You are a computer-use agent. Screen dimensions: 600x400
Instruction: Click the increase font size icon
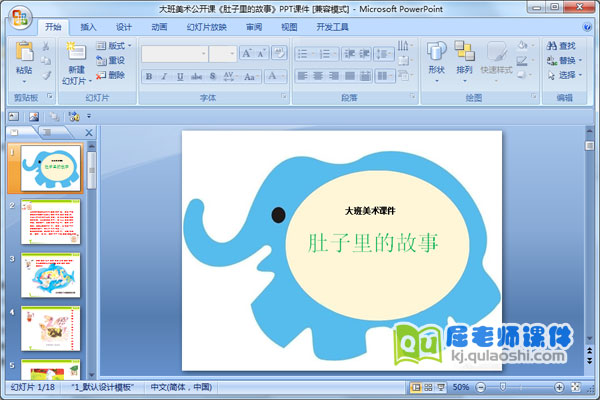[x=247, y=53]
